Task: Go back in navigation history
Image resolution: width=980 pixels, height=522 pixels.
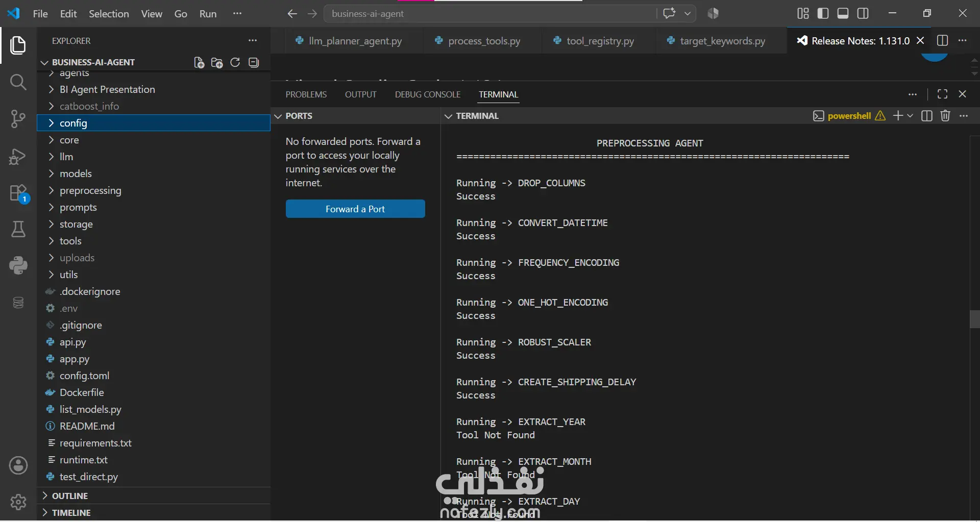Action: point(292,14)
